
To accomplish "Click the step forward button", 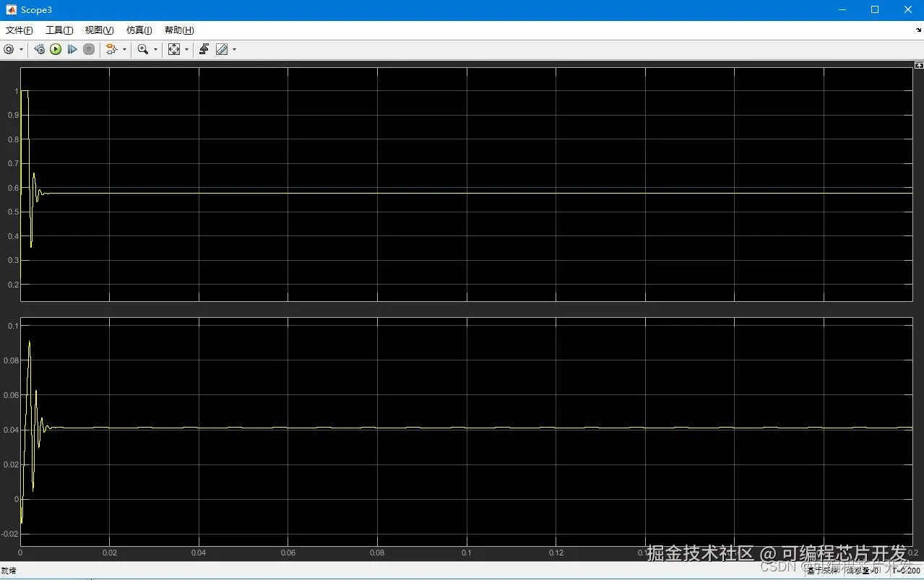I will [x=72, y=49].
